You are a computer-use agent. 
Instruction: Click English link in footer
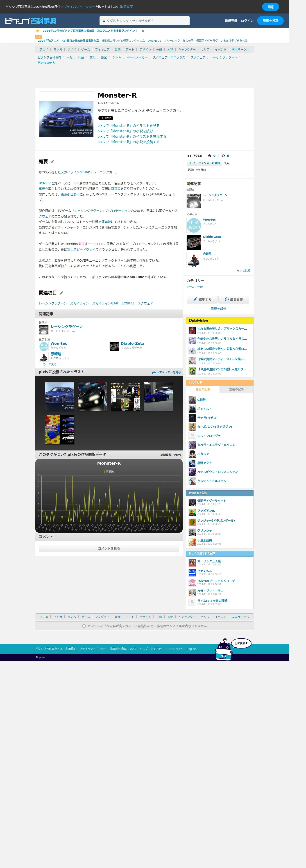191,649
